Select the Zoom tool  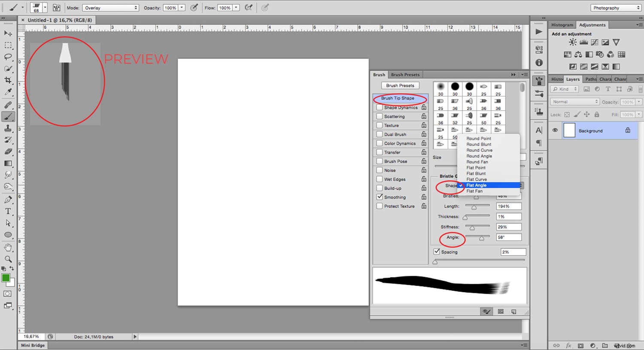pyautogui.click(x=8, y=259)
